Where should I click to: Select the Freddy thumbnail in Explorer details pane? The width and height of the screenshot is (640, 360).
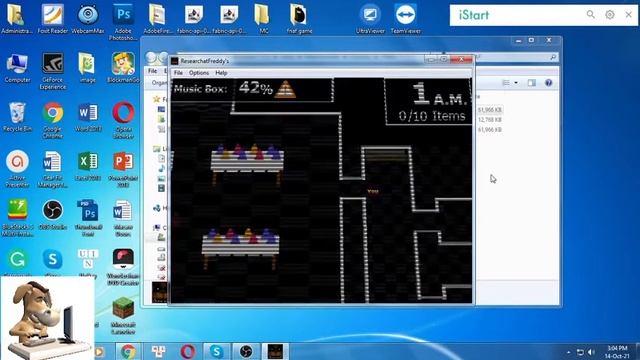159,292
